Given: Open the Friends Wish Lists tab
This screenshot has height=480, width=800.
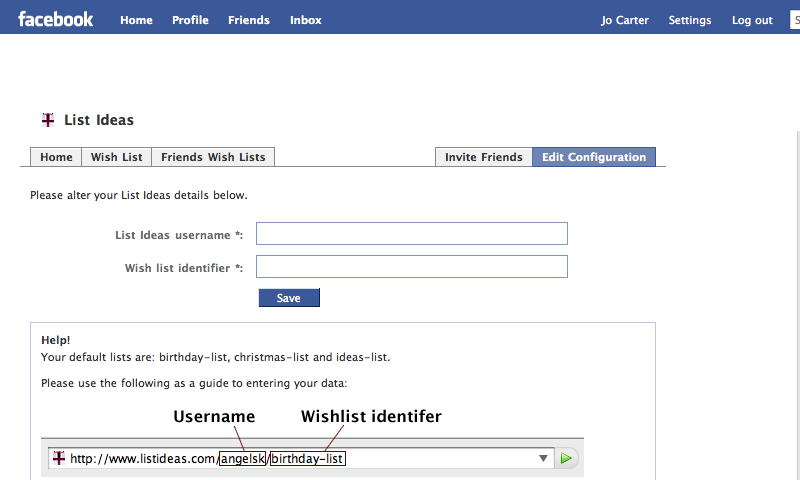Looking at the screenshot, I should tap(213, 157).
